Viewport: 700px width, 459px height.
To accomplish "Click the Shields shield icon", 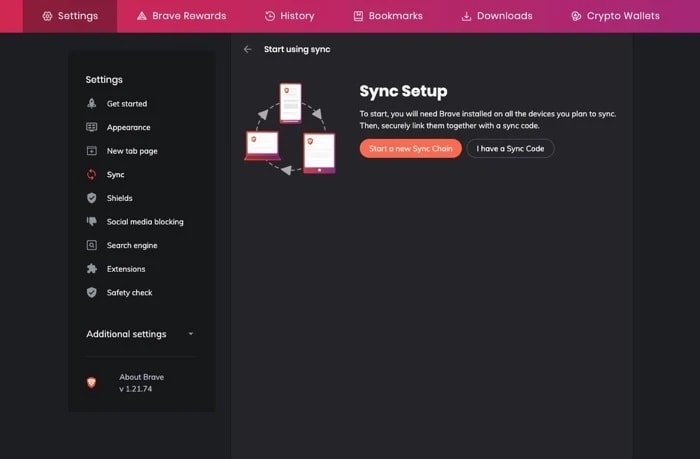I will click(92, 198).
